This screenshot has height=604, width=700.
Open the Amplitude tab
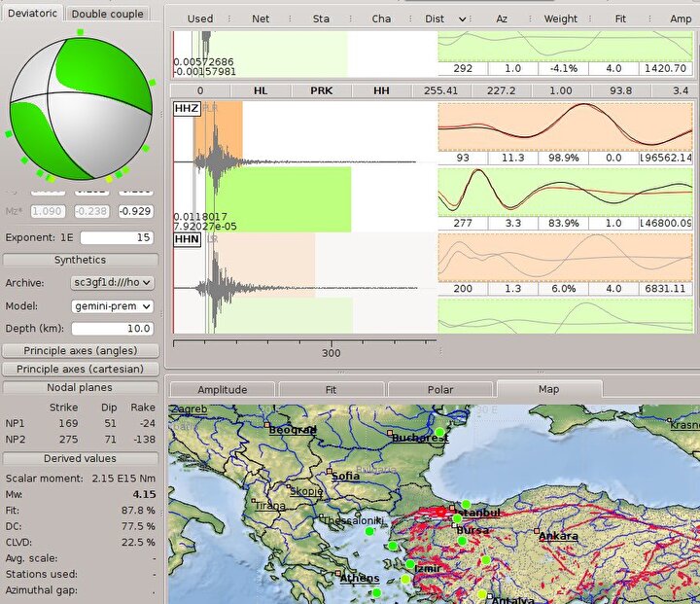click(x=222, y=389)
